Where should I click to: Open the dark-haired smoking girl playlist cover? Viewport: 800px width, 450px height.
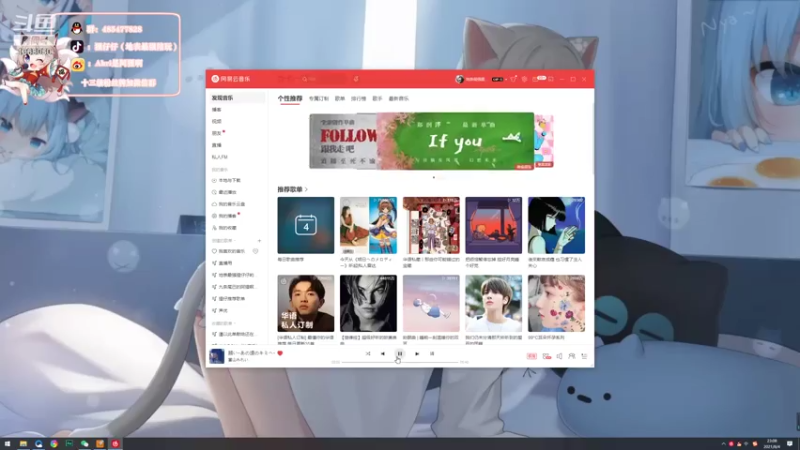pyautogui.click(x=556, y=225)
